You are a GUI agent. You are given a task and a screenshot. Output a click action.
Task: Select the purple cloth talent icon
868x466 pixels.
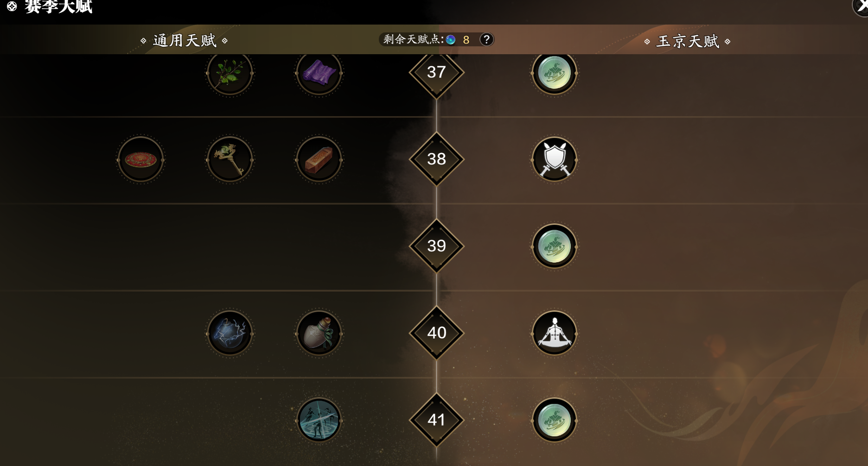pos(319,73)
